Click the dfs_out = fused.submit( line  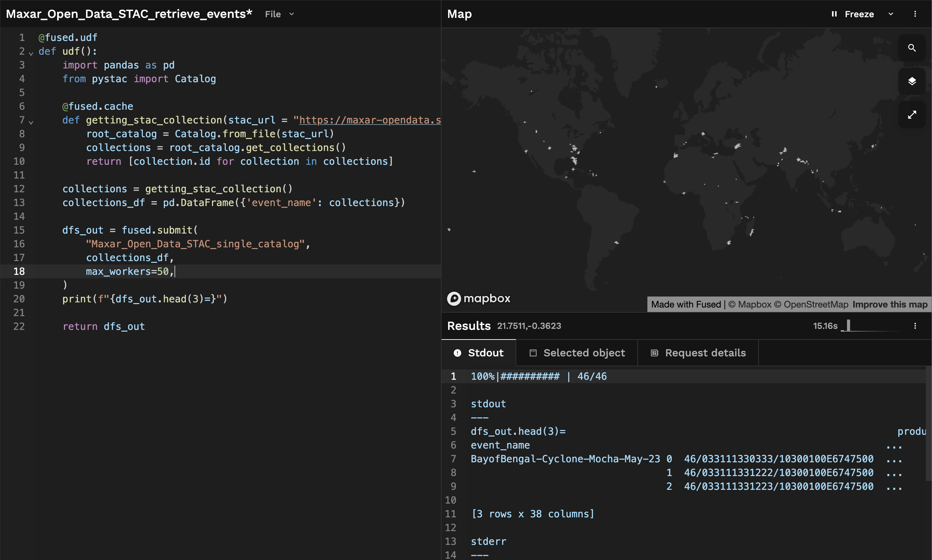pos(130,230)
